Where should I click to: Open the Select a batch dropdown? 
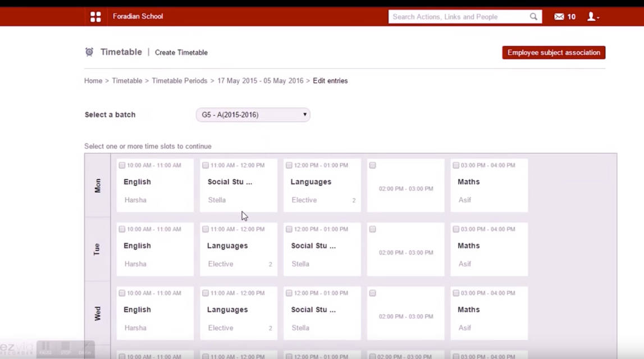[x=252, y=115]
